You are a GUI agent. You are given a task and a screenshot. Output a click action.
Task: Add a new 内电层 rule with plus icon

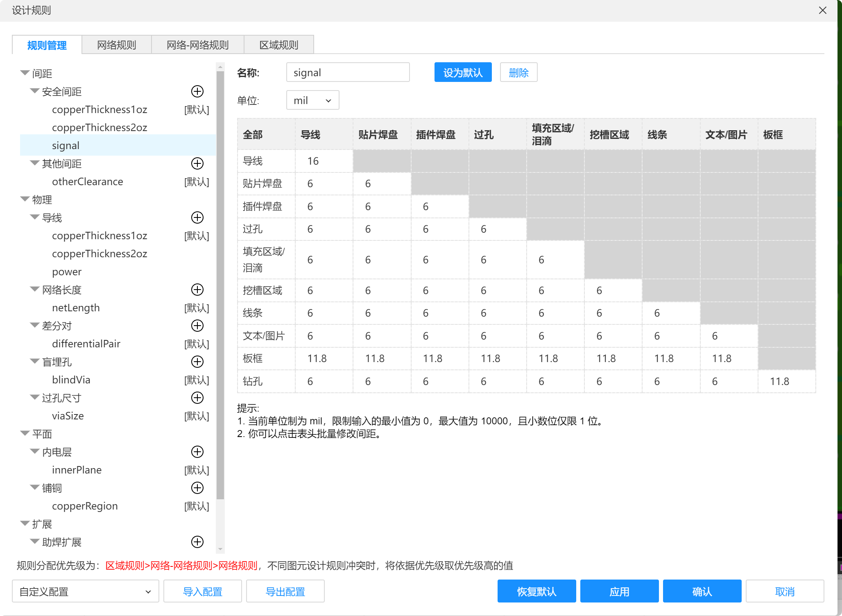[x=197, y=452]
